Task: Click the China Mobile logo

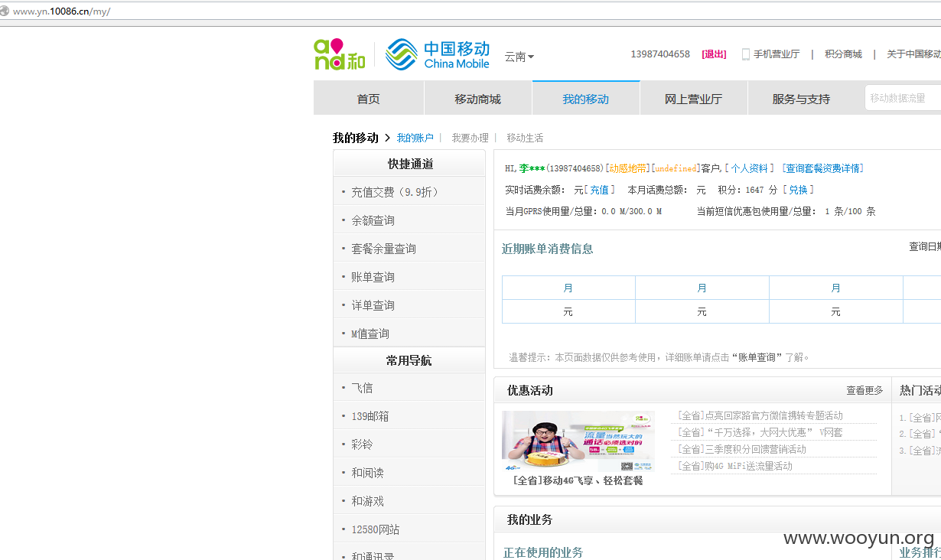Action: [x=438, y=54]
